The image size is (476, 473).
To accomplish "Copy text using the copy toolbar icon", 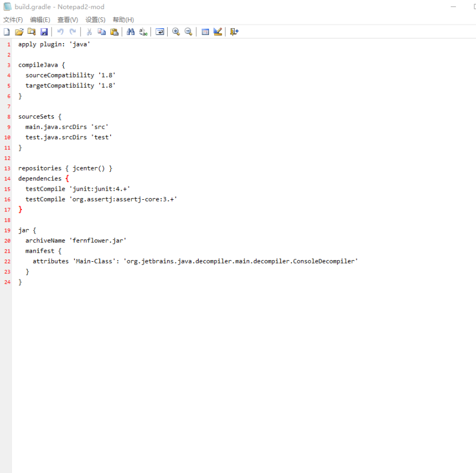I will (x=102, y=32).
